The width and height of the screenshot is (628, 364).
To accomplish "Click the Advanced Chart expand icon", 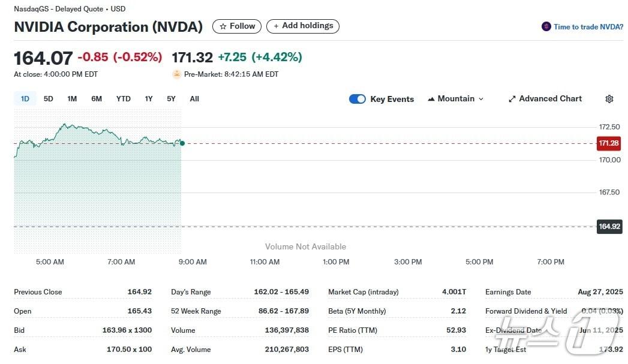I will click(512, 99).
